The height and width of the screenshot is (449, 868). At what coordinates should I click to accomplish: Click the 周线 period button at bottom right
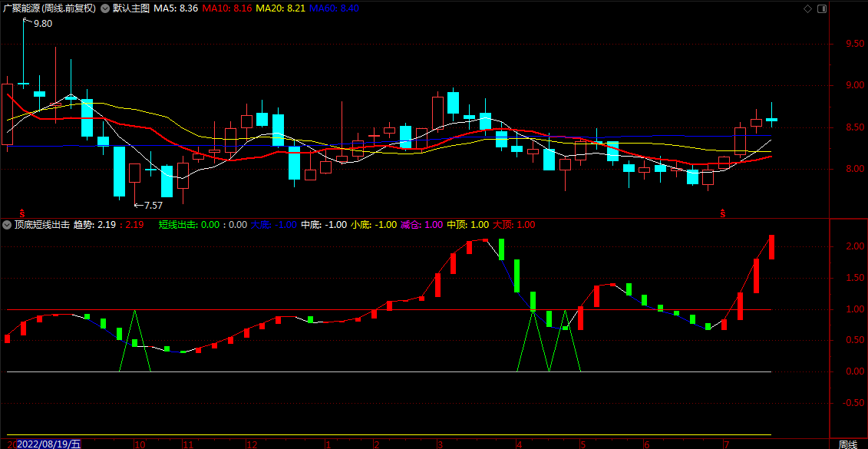pos(847,444)
